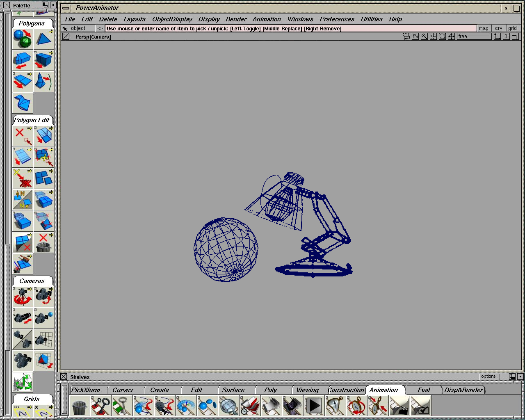Switch to the Disp&Render shelf tab

463,390
